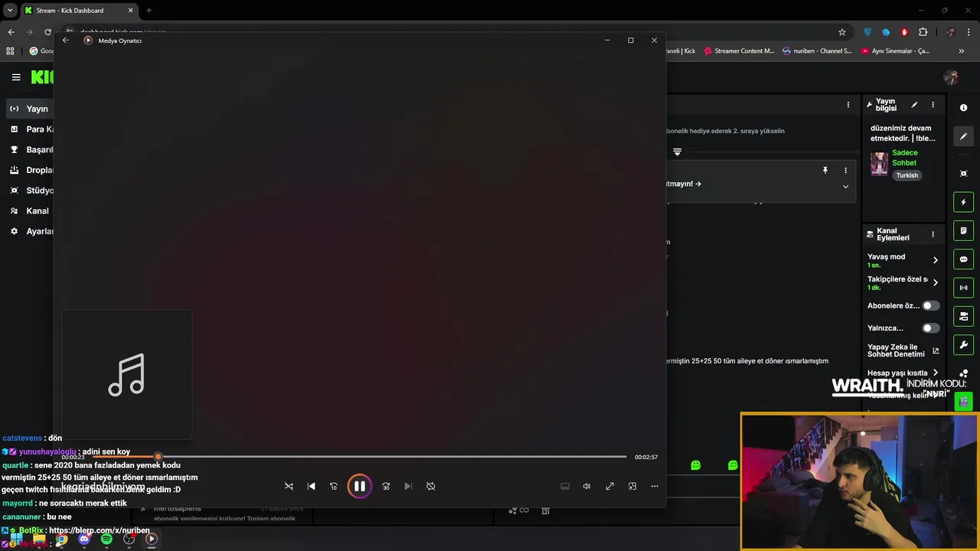Viewport: 980px width, 551px height.
Task: Expand Hesap yaşı kısıtla option
Action: point(935,373)
